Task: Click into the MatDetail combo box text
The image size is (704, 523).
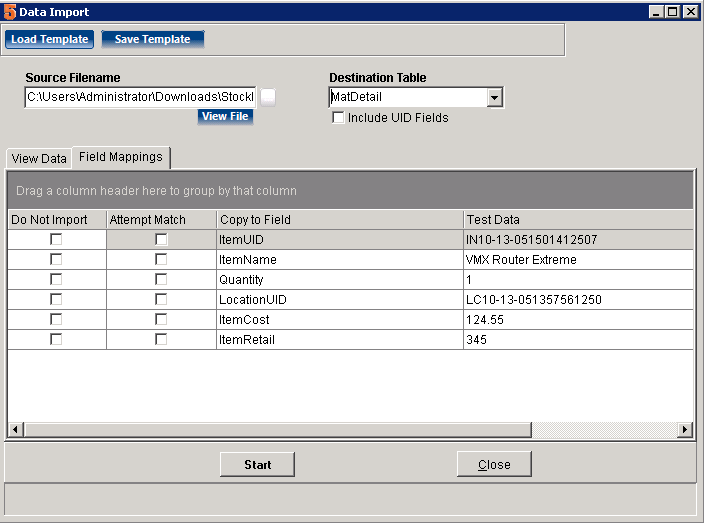Action: [x=408, y=97]
